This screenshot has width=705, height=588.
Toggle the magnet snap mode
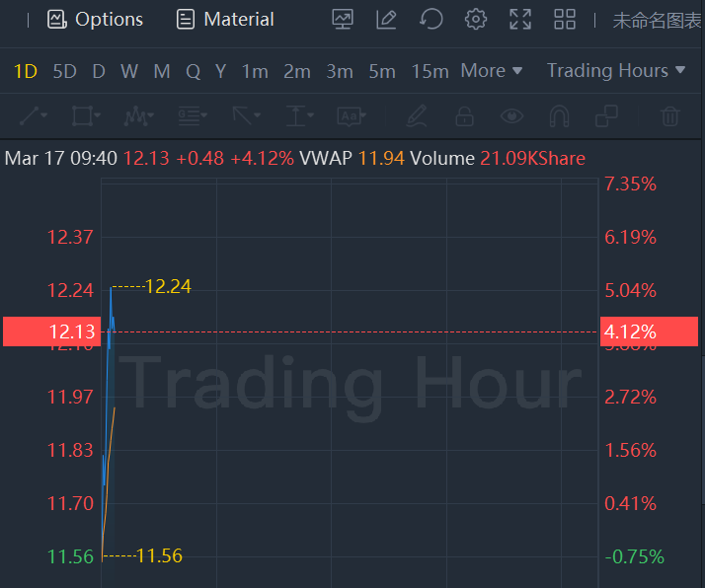click(559, 116)
